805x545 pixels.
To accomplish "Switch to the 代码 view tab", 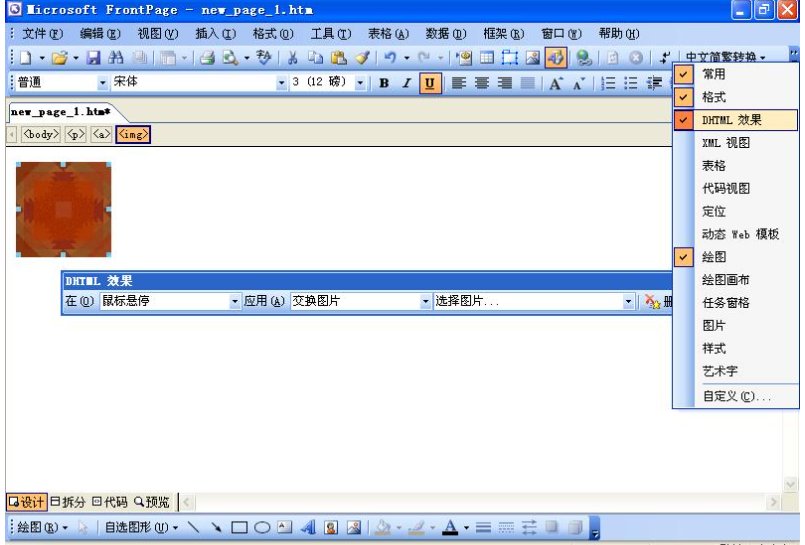I will [110, 501].
